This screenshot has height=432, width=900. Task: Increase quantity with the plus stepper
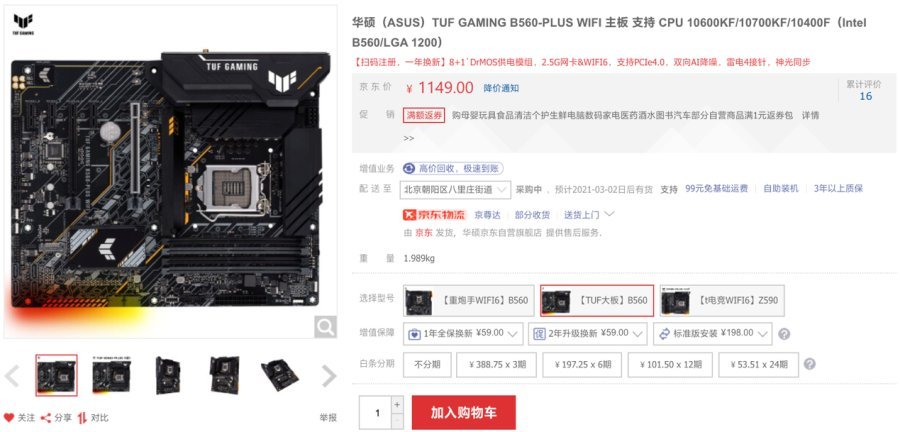[397, 404]
